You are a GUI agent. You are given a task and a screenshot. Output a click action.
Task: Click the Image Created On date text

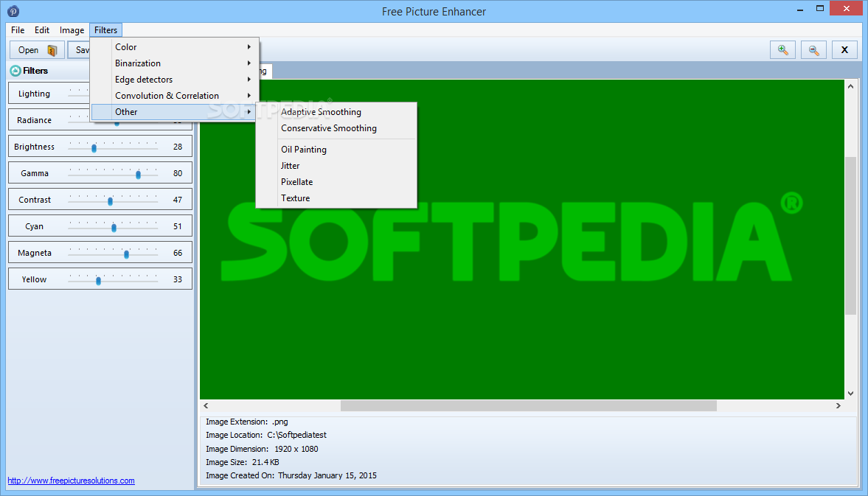(x=291, y=475)
